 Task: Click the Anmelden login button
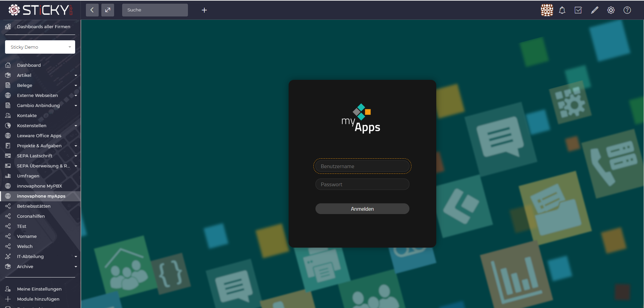[x=362, y=209]
